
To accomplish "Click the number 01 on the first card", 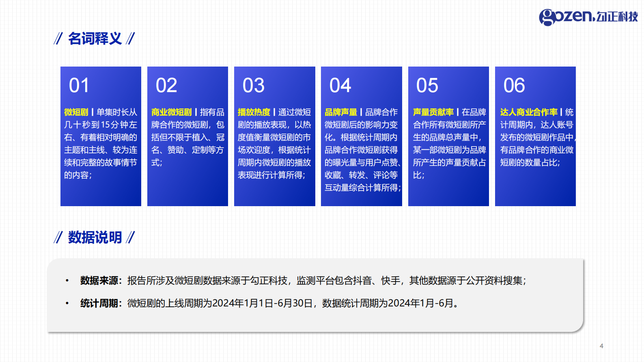I will coord(79,85).
